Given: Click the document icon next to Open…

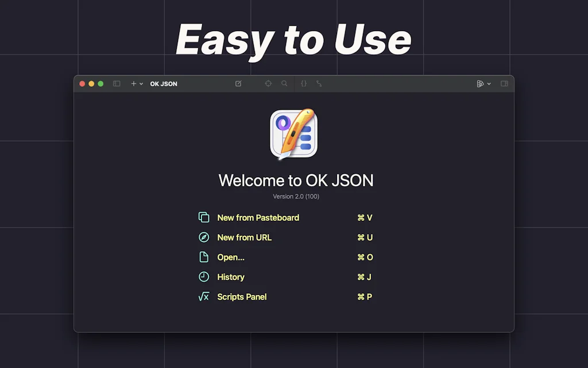Looking at the screenshot, I should (x=204, y=257).
